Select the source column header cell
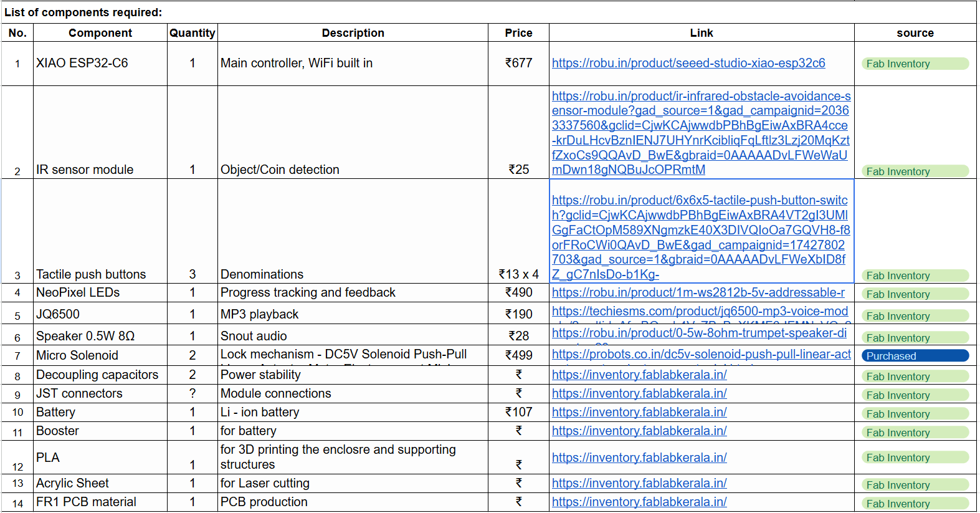Image resolution: width=980 pixels, height=513 pixels. [x=915, y=33]
